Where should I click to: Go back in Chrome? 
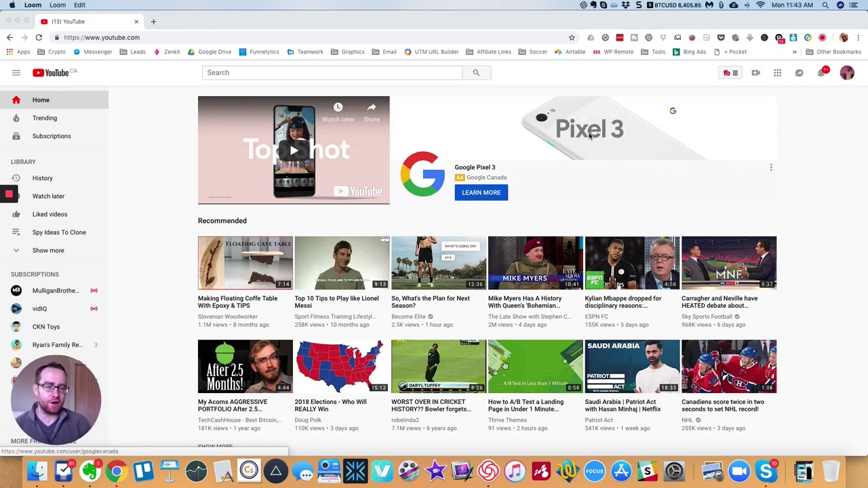pos(9,37)
